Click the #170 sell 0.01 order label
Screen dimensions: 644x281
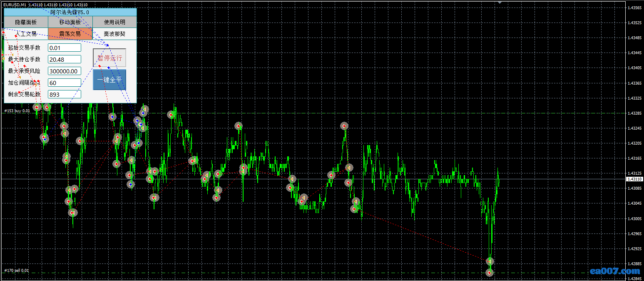point(17,271)
